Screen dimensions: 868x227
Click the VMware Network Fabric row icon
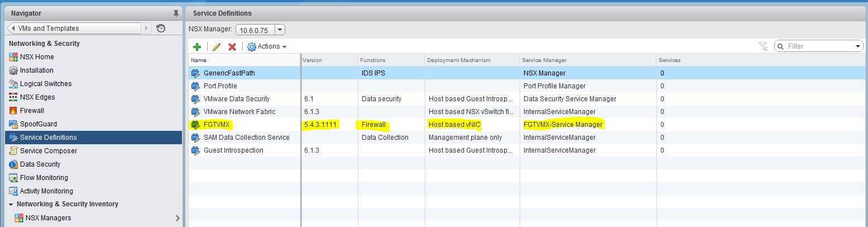tap(195, 112)
